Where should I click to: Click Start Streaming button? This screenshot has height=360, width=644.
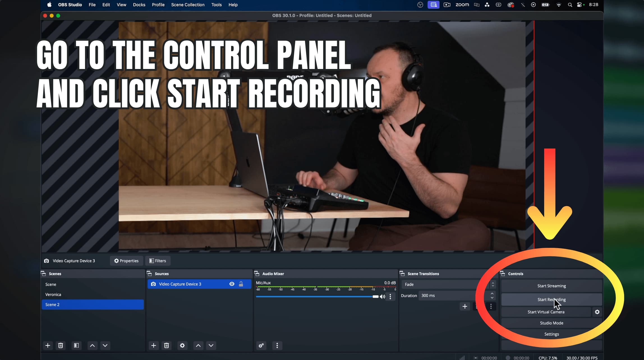click(551, 286)
